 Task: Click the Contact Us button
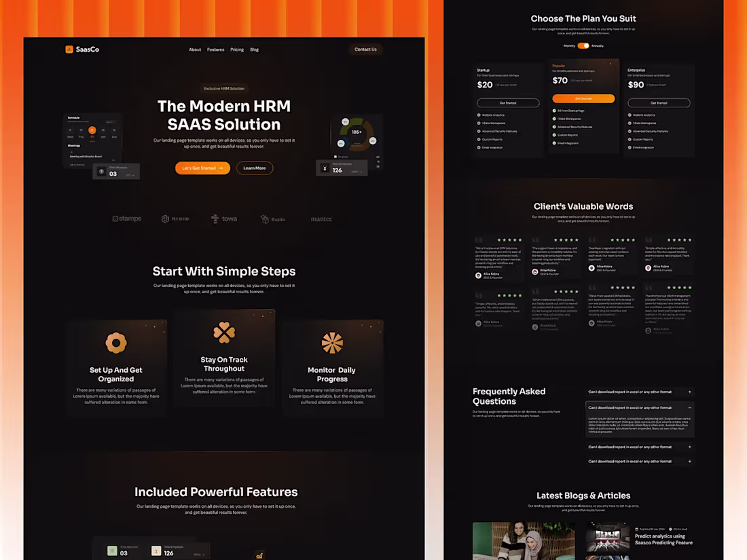(365, 49)
